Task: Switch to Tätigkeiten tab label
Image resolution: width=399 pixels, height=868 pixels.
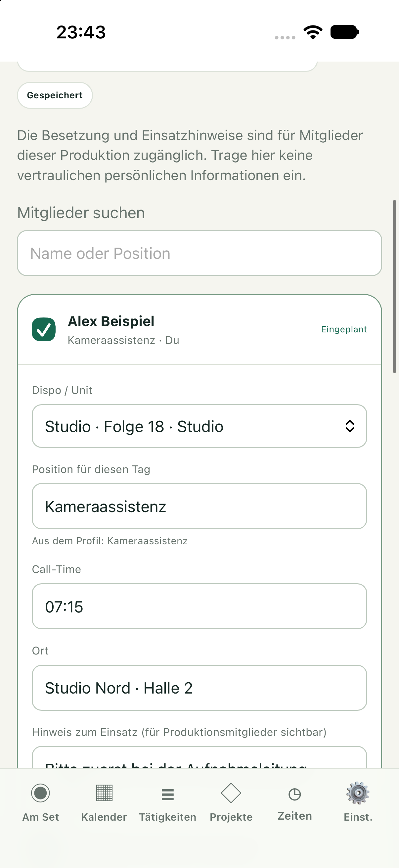Action: [x=168, y=817]
